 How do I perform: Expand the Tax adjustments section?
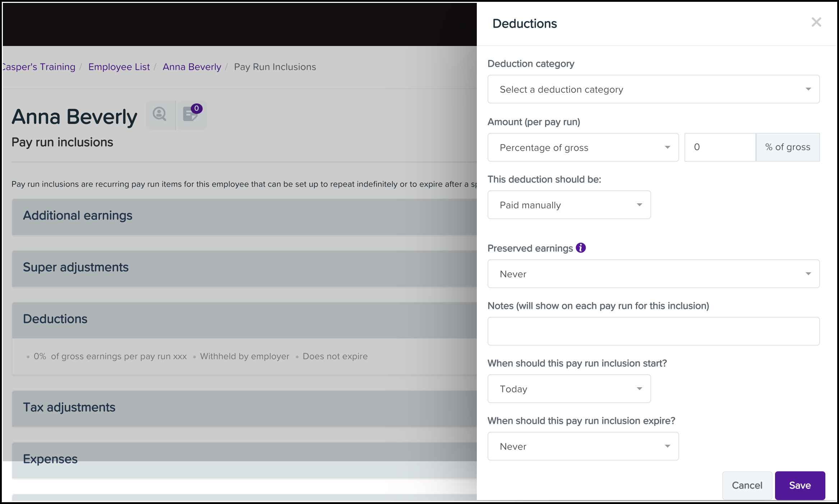(x=244, y=408)
